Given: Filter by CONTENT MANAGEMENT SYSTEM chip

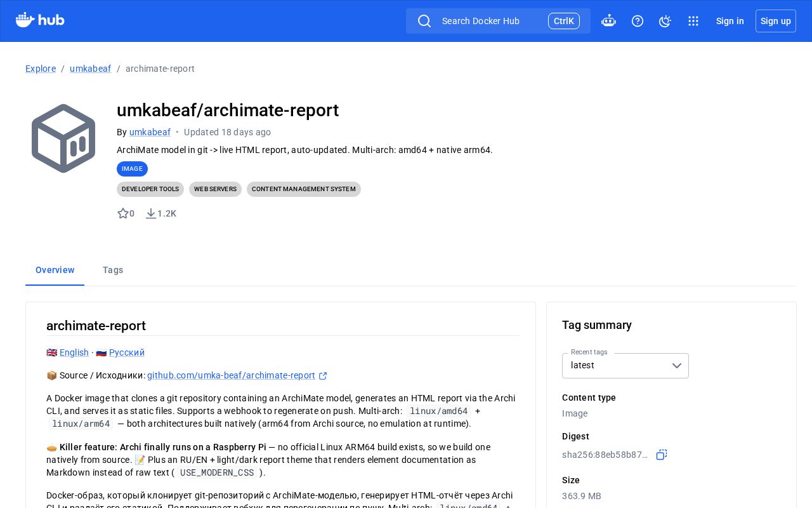Looking at the screenshot, I should [x=304, y=189].
